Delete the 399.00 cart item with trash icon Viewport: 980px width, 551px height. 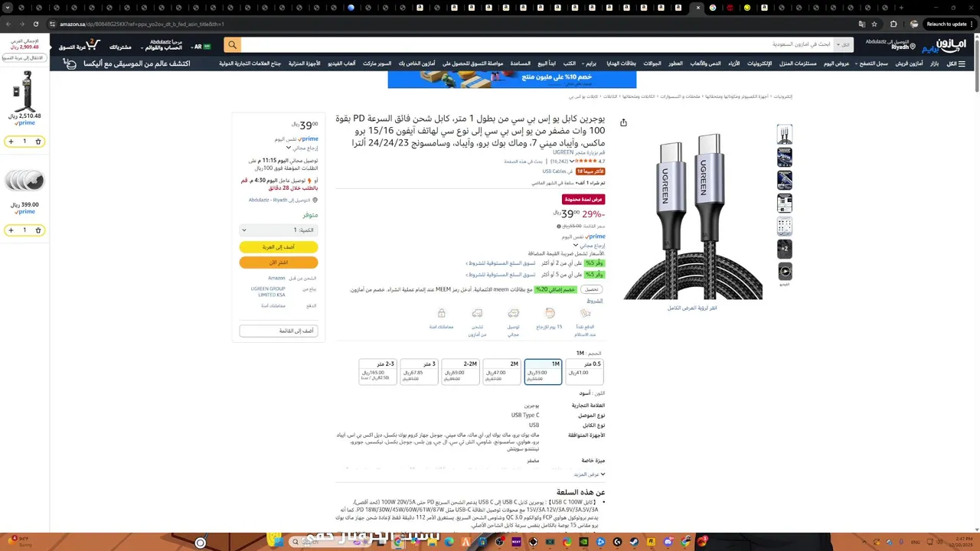38,230
